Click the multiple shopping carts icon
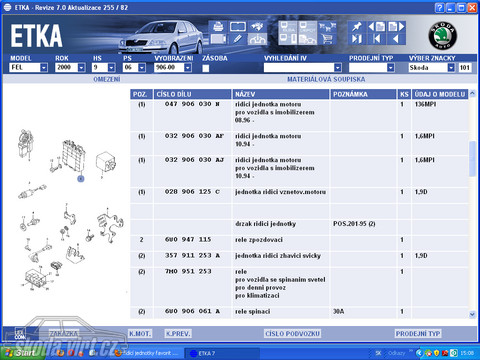Viewport: 480px width, 360px height. 327,27
